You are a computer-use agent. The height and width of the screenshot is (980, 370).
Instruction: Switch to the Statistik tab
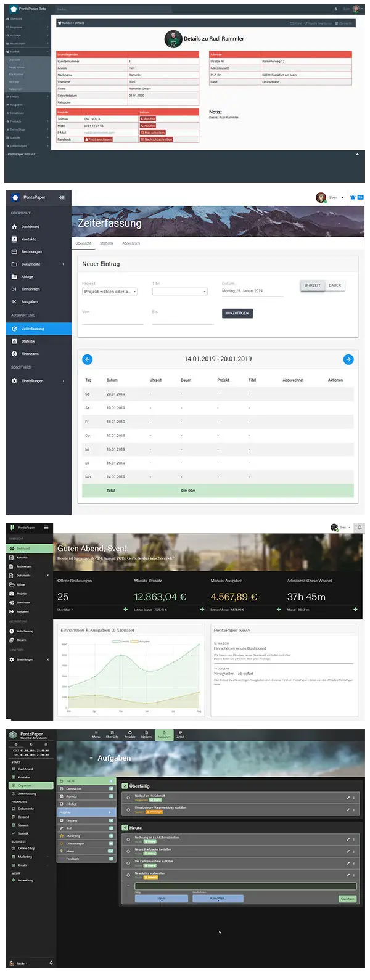(107, 243)
